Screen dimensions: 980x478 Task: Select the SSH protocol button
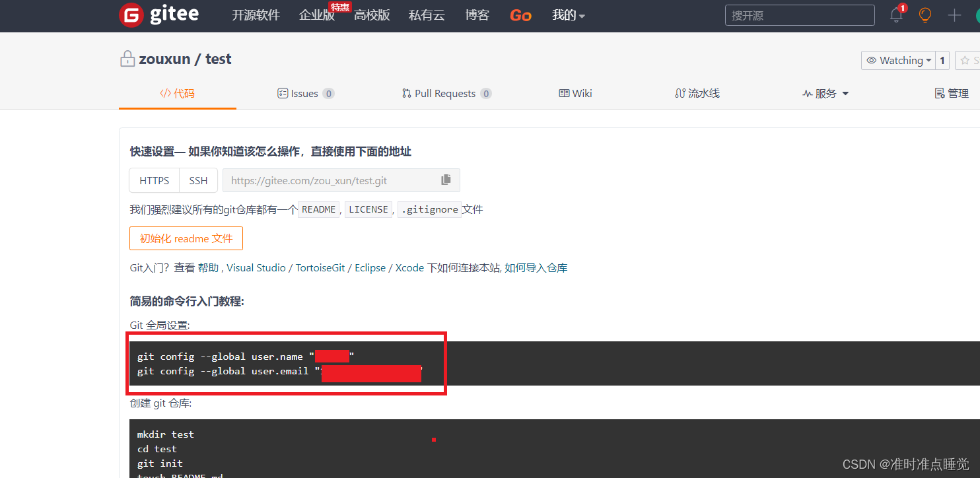click(198, 180)
